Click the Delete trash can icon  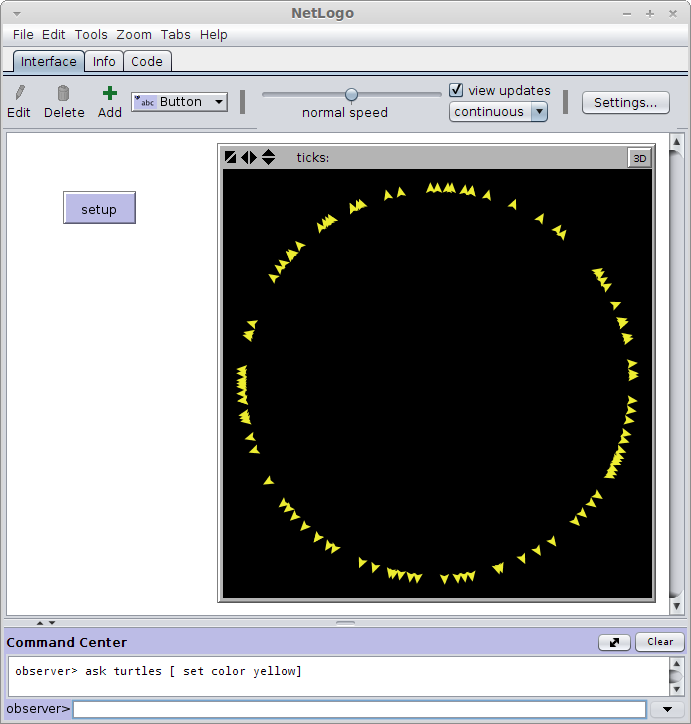click(x=63, y=93)
